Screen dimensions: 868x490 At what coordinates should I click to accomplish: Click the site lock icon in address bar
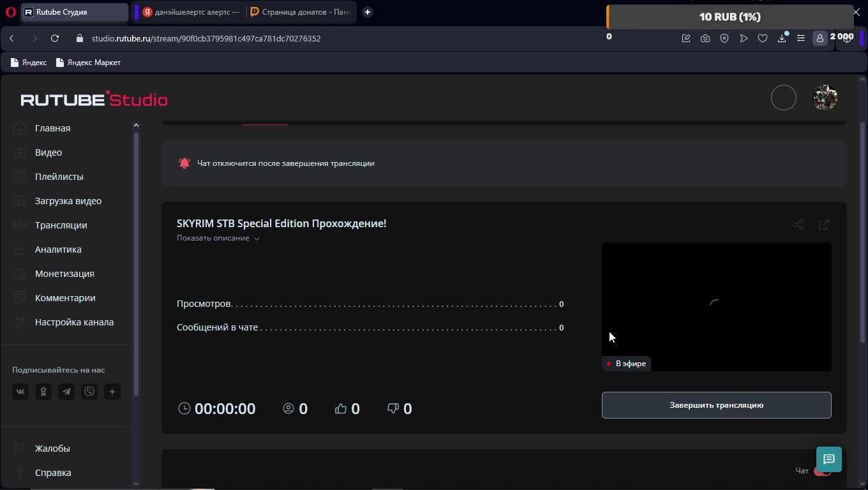(80, 38)
